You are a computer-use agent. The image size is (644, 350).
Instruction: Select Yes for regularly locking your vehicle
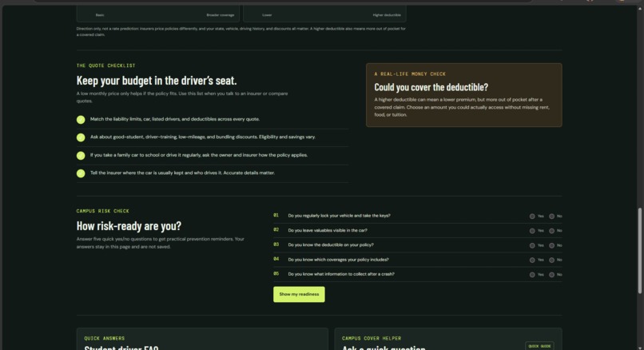tap(532, 216)
